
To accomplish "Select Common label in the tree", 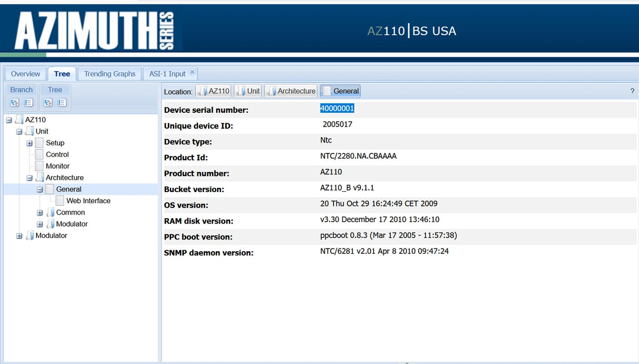I will coord(70,212).
